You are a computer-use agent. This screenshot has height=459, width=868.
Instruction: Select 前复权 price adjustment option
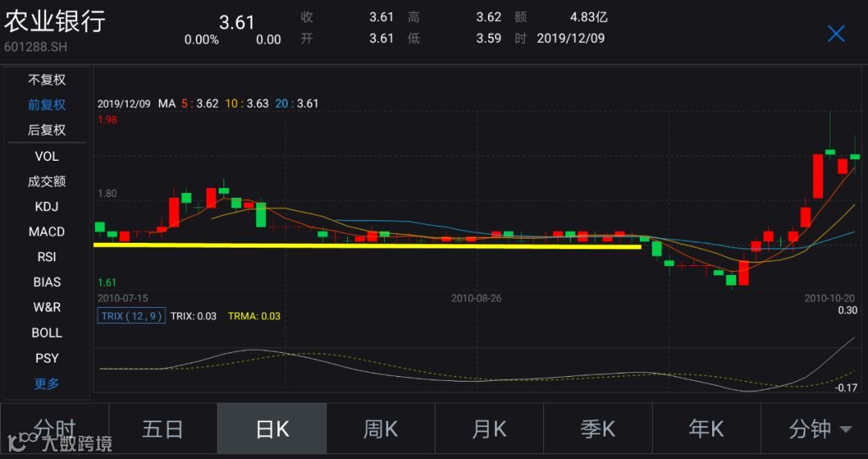pyautogui.click(x=47, y=105)
